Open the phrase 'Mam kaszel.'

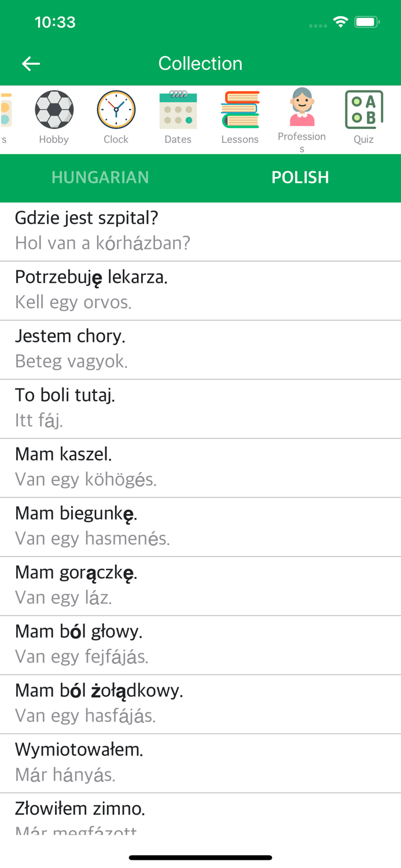coord(200,466)
